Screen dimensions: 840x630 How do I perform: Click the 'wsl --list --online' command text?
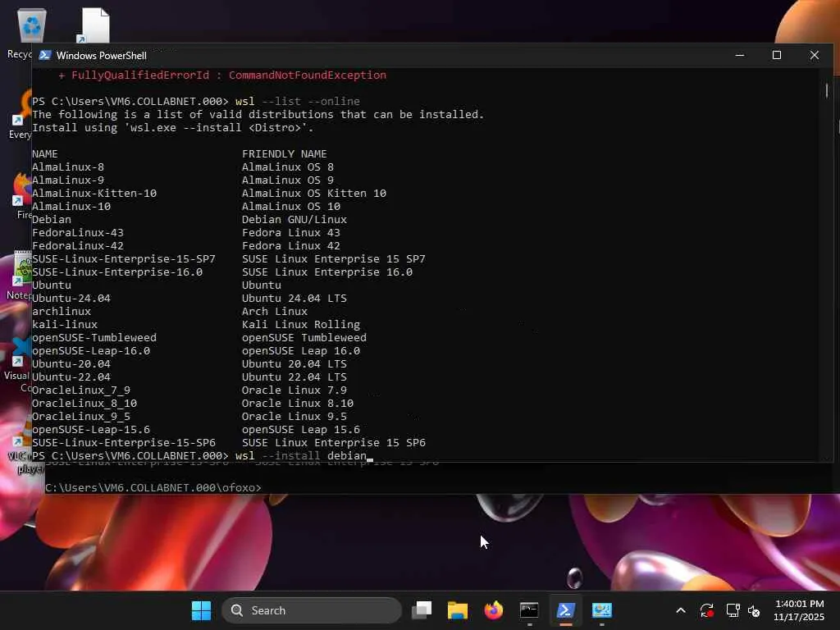pos(297,101)
